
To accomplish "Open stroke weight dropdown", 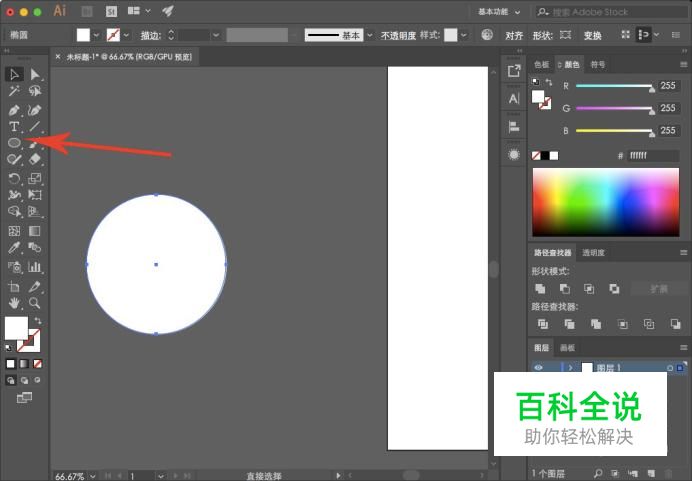I will [x=216, y=35].
